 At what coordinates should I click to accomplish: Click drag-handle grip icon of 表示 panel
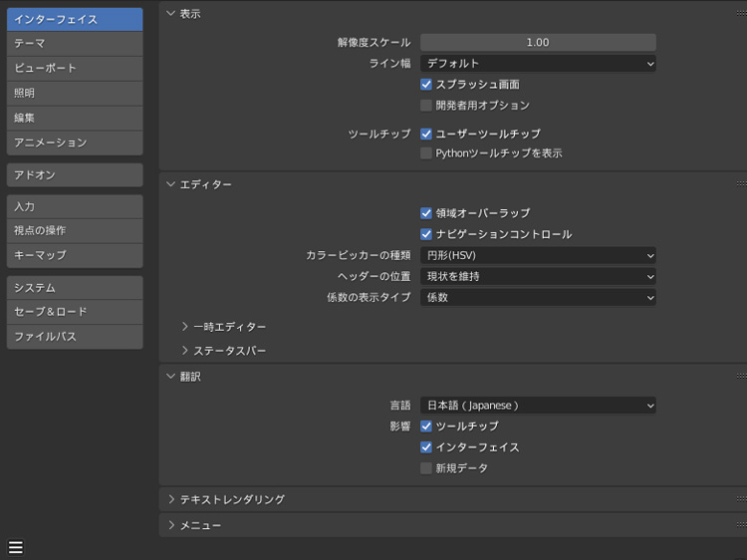coord(740,14)
